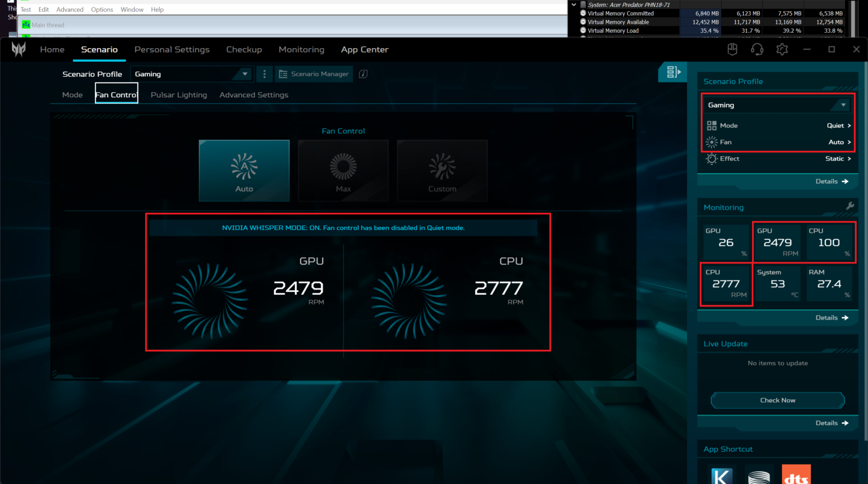The width and height of the screenshot is (868, 484).
Task: Open the Monitoring panel wrench icon
Action: (850, 207)
